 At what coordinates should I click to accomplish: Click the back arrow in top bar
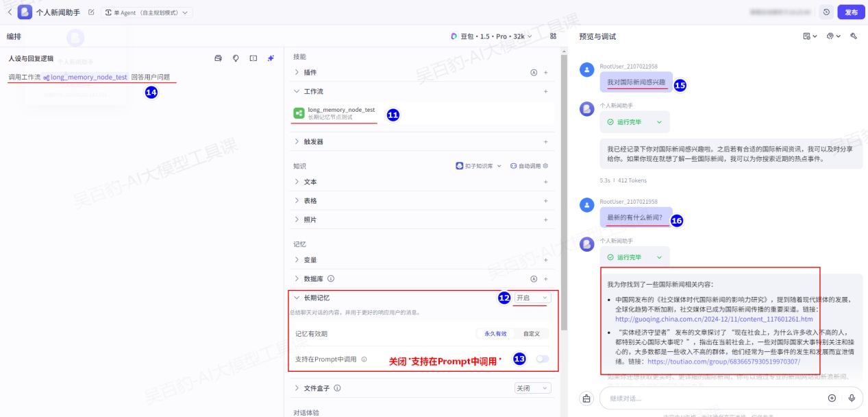click(9, 12)
